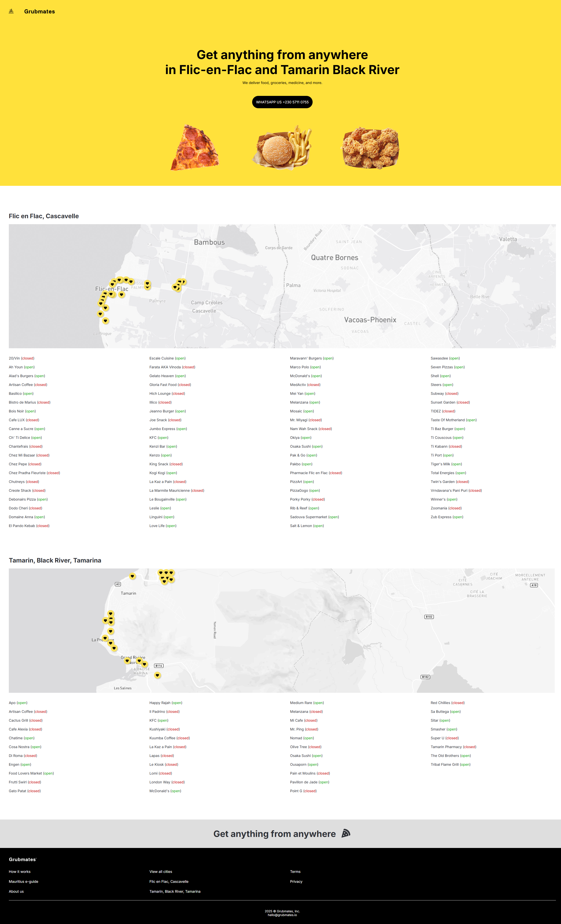Open footer Tamarin, Black River, Tamarina link
The height and width of the screenshot is (924, 561).
pyautogui.click(x=175, y=891)
